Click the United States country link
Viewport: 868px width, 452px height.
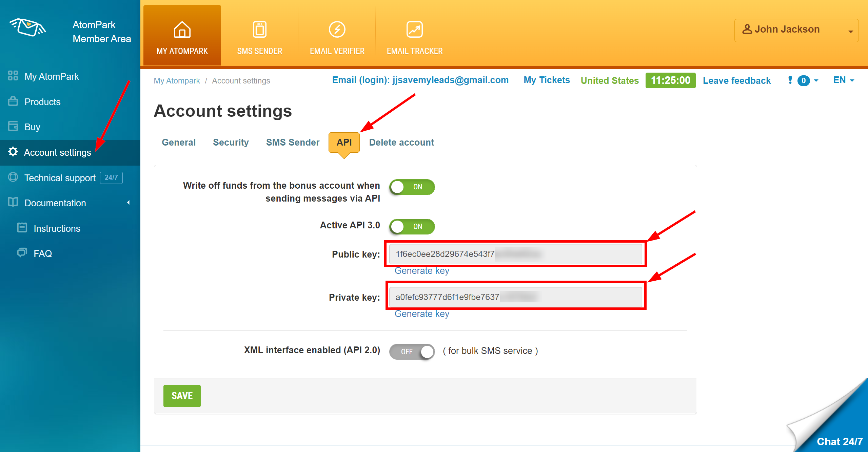[x=610, y=80]
